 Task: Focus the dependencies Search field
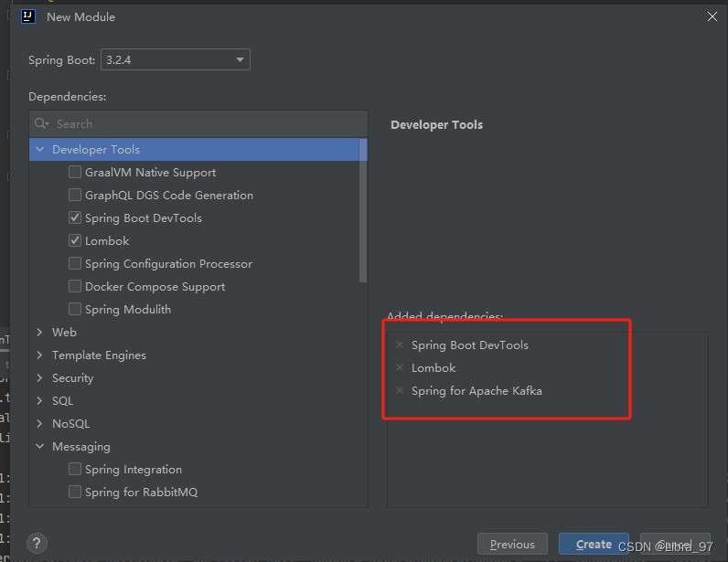pos(198,123)
